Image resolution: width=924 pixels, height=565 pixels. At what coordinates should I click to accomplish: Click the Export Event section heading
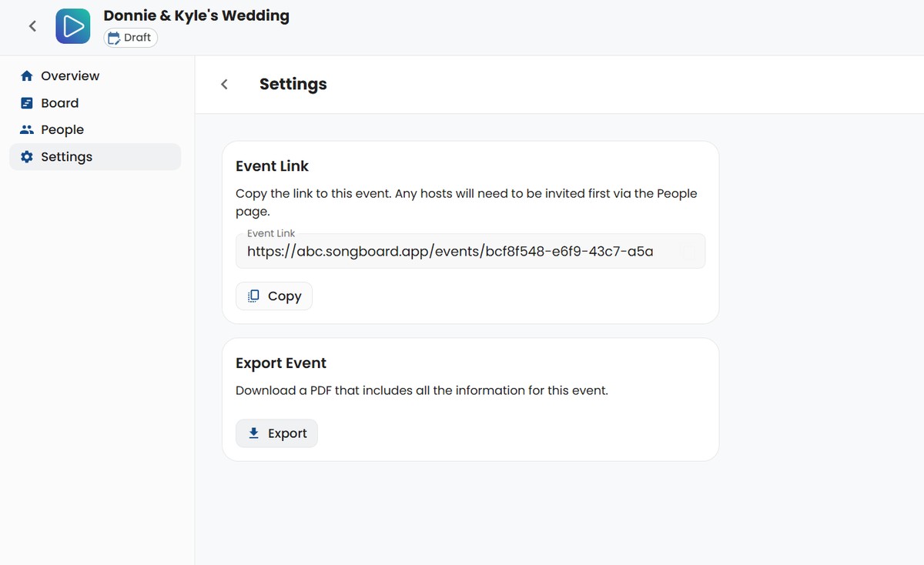coord(281,363)
